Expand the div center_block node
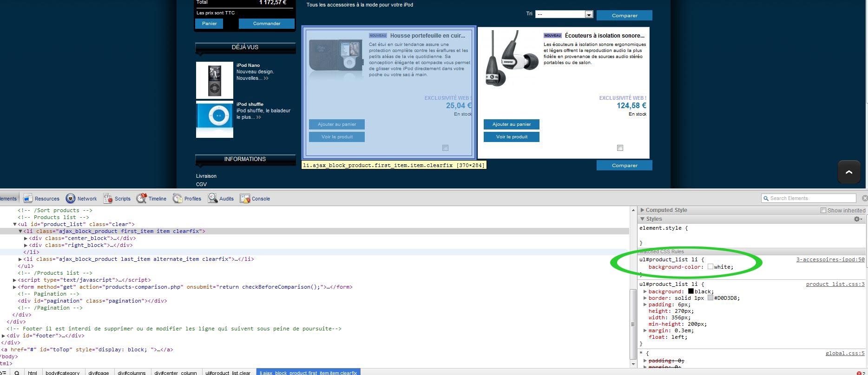Viewport: 868px width, 375px height. point(26,238)
